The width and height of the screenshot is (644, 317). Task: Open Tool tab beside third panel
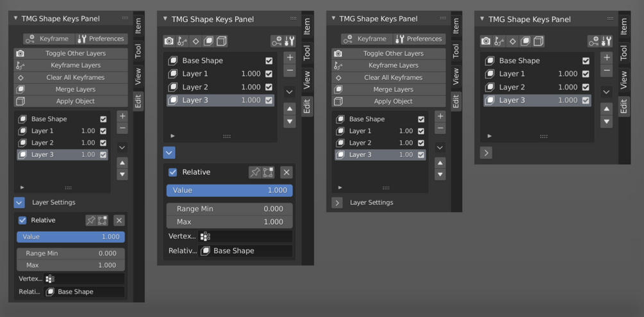point(456,51)
